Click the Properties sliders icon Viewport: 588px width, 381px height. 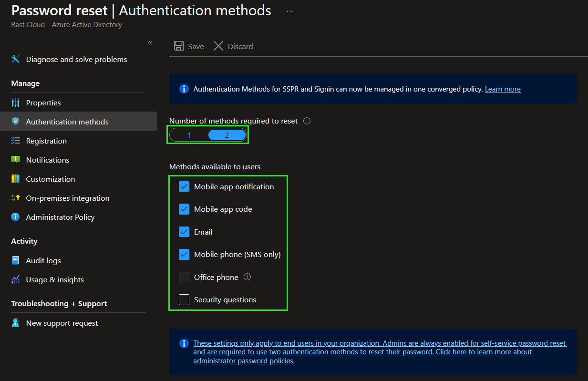tap(16, 103)
